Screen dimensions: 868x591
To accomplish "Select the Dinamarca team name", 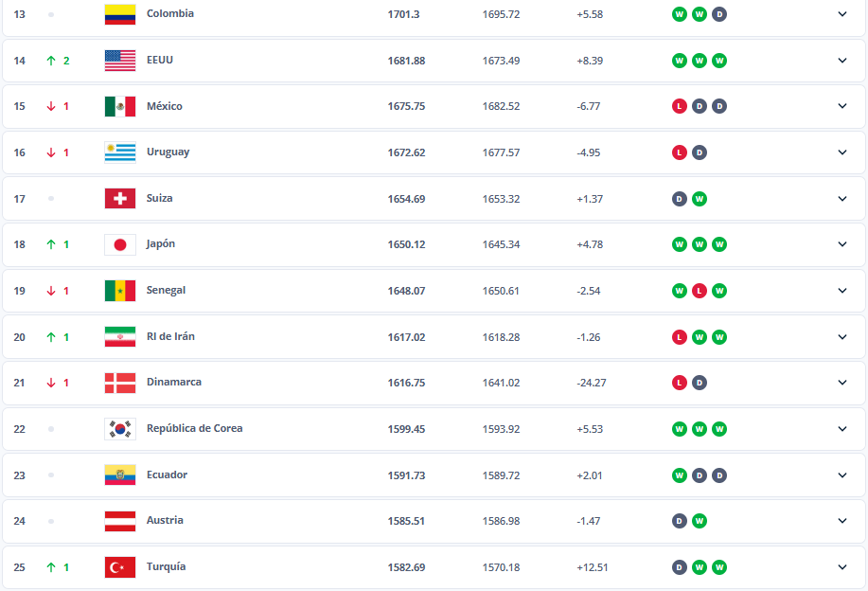I will [173, 383].
